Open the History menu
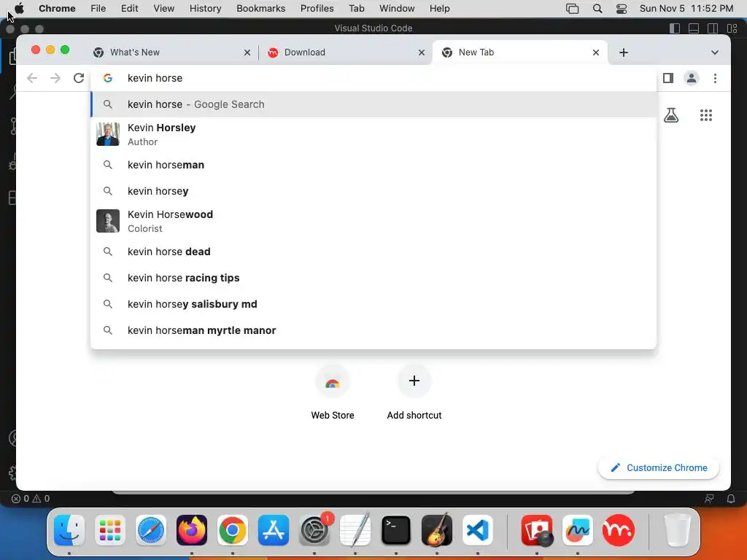The height and width of the screenshot is (560, 747). pyautogui.click(x=205, y=9)
